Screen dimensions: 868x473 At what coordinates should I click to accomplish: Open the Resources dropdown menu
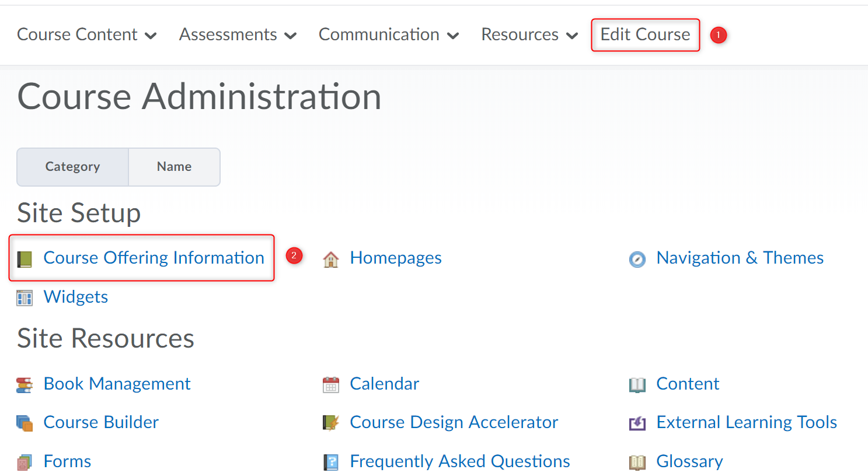pos(529,35)
